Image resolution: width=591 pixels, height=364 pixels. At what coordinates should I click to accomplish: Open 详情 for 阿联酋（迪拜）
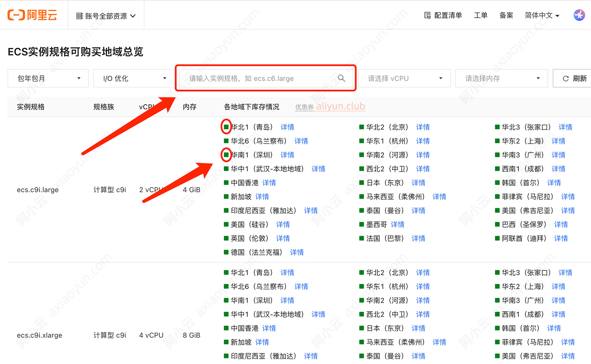pos(561,238)
